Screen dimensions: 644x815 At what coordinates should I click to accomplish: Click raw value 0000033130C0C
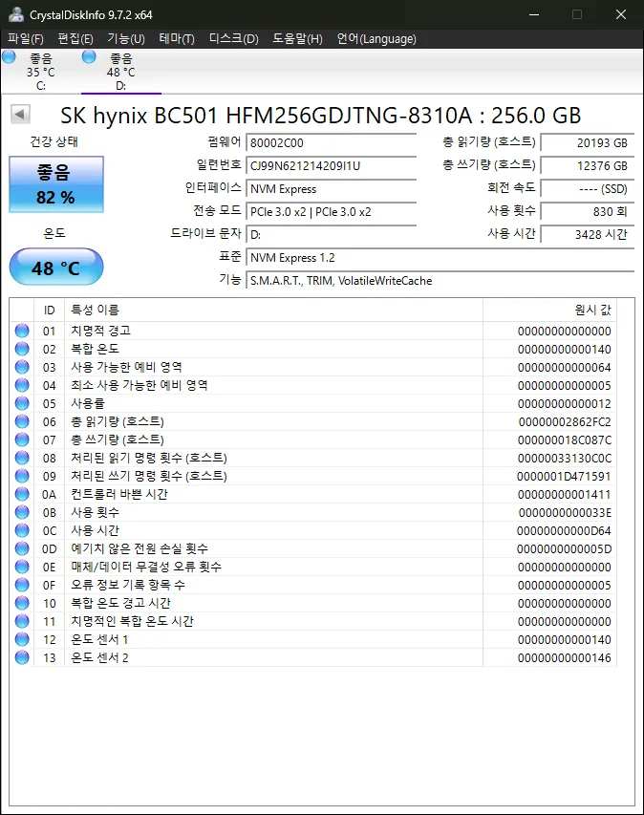[x=565, y=458]
